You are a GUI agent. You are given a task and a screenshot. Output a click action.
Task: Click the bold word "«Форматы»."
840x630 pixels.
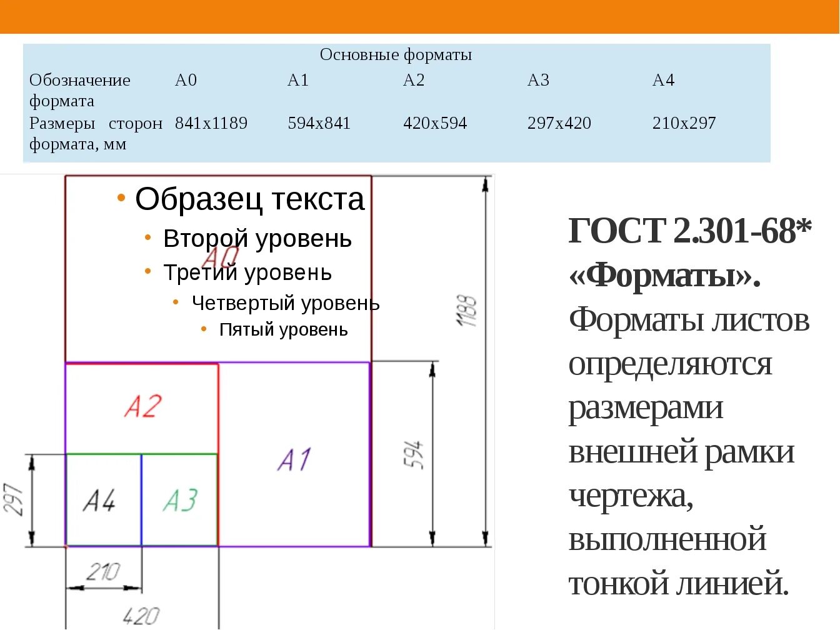[665, 275]
